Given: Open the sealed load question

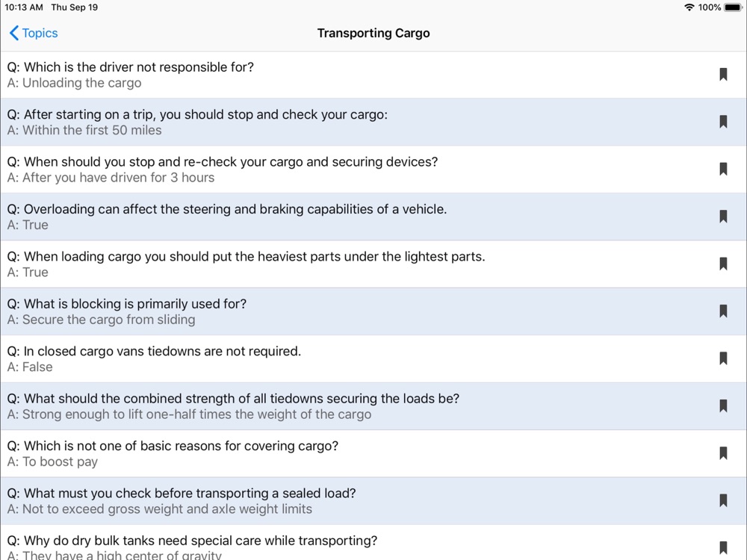Looking at the screenshot, I should (299, 500).
